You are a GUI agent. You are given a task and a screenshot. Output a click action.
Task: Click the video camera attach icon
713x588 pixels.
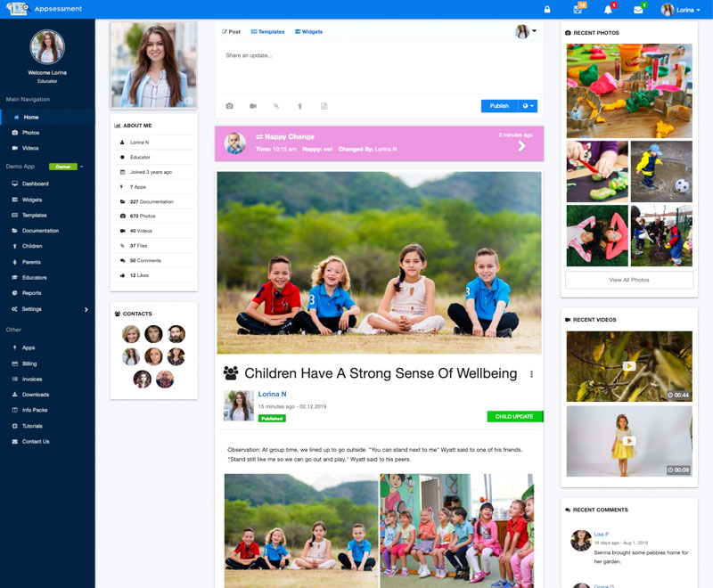click(253, 106)
